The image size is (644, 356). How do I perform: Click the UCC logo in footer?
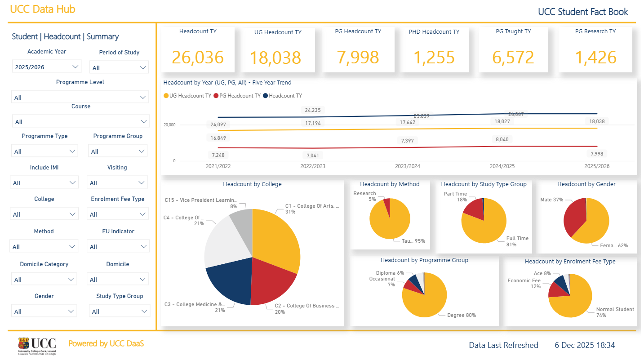(37, 345)
